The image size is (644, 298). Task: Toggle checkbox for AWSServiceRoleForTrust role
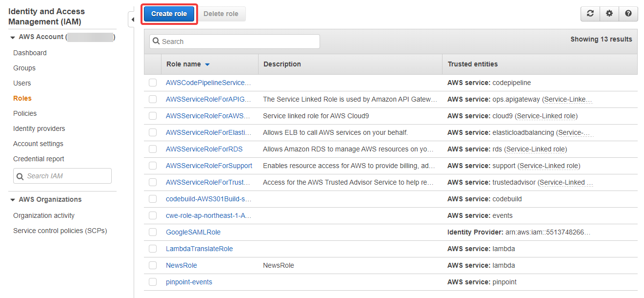click(153, 182)
